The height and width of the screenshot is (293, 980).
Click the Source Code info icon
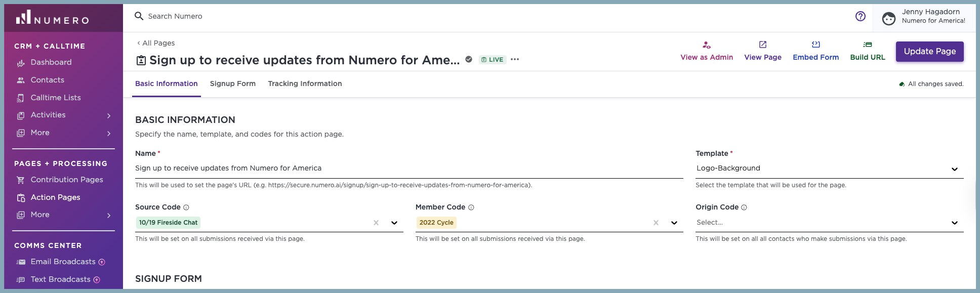click(186, 207)
